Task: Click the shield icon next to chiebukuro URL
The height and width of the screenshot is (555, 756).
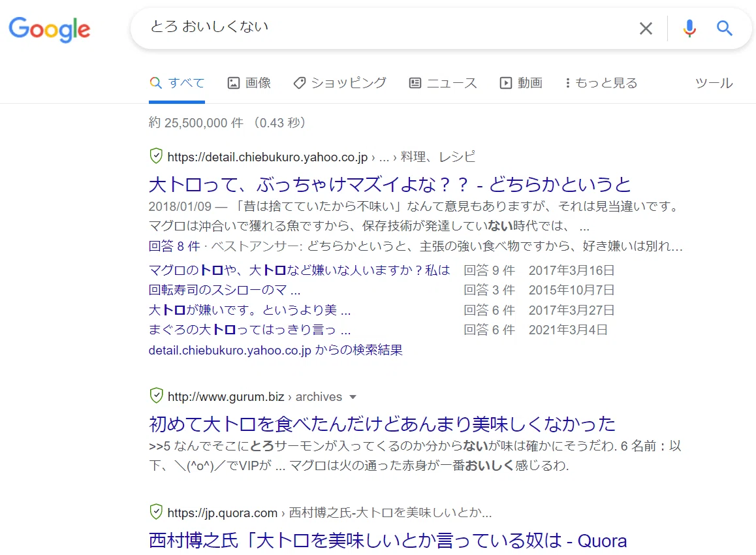Action: (156, 156)
